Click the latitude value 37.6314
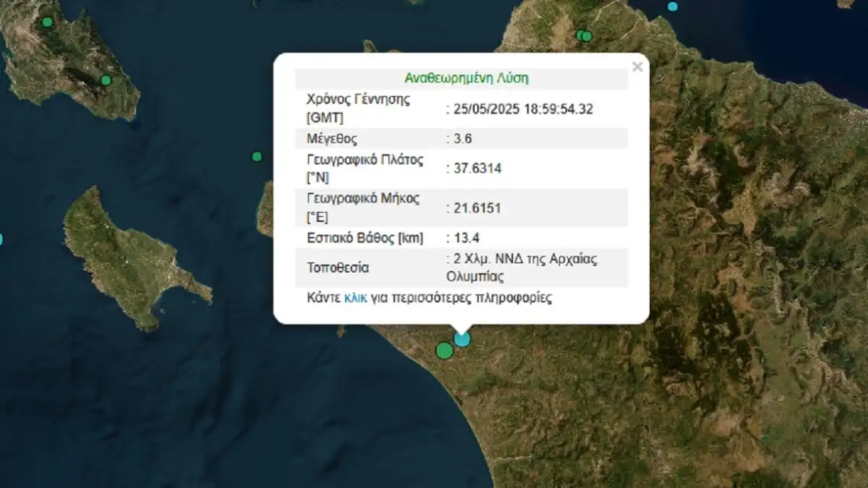Screen dimensions: 868x488 477,168
